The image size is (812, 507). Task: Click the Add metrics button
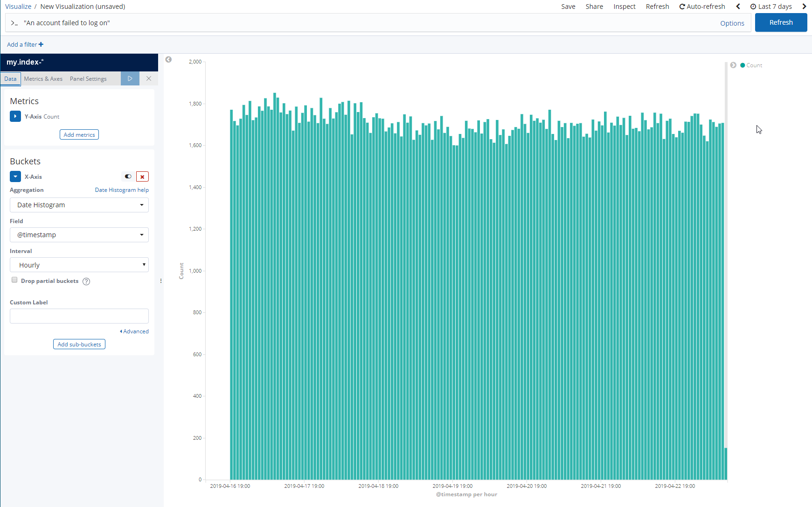[79, 134]
